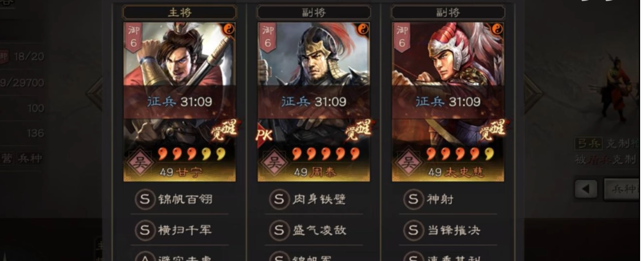The width and height of the screenshot is (644, 261).
Task: Tap the PK badge on Zhou Tai
Action: (264, 135)
